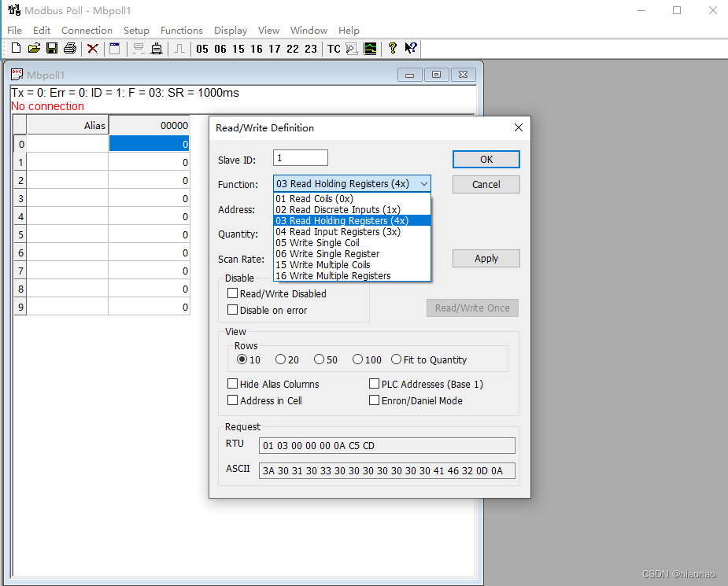Click the Save floppy disk icon

[x=52, y=48]
